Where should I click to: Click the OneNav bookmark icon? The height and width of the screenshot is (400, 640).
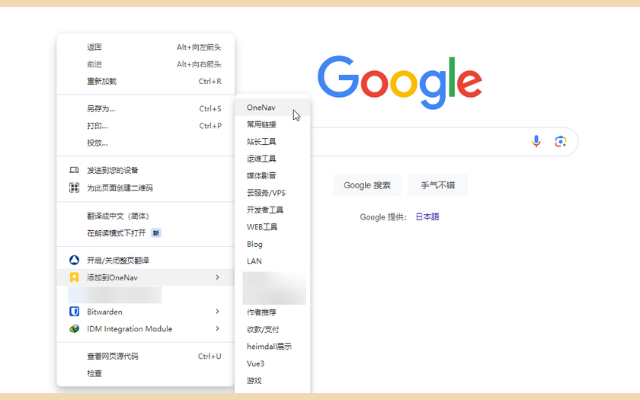(74, 277)
